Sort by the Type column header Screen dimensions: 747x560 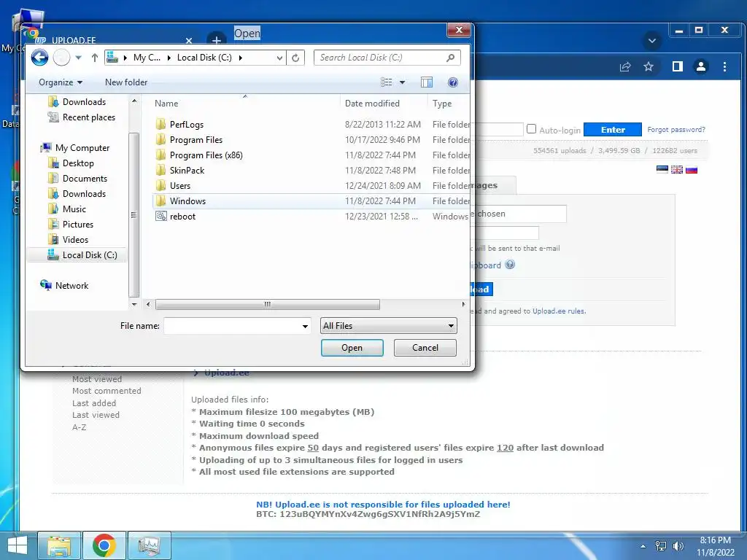(x=442, y=104)
